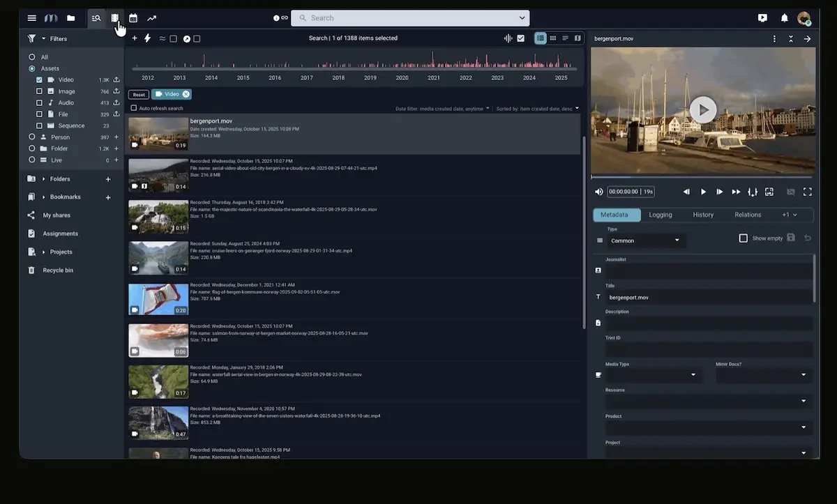The image size is (837, 504).
Task: Enter fullscreen in the video player
Action: coord(808,192)
